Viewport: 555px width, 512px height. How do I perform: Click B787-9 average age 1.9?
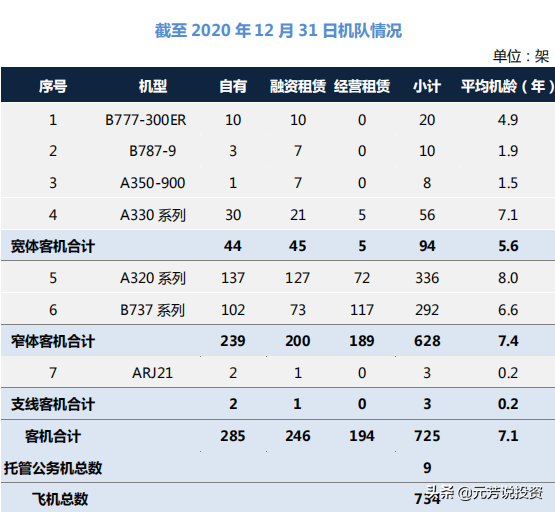[x=508, y=151]
